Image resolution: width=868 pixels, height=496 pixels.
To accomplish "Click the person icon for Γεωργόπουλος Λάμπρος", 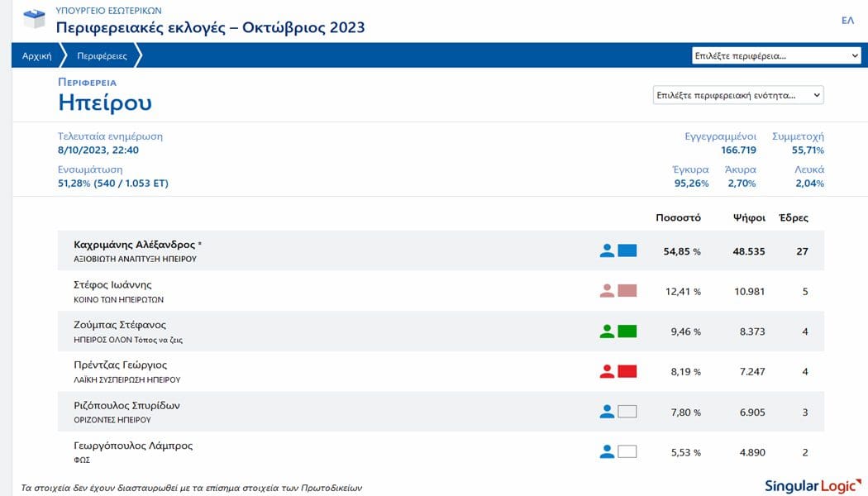I will coord(607,451).
